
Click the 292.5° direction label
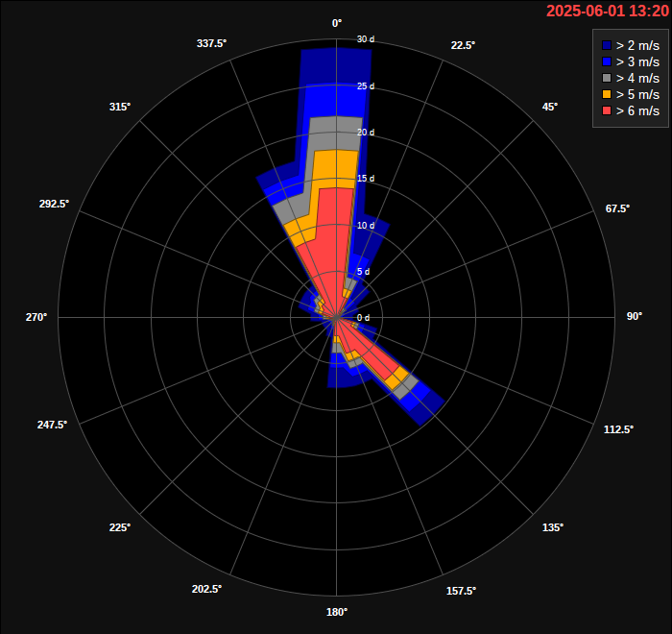(55, 204)
